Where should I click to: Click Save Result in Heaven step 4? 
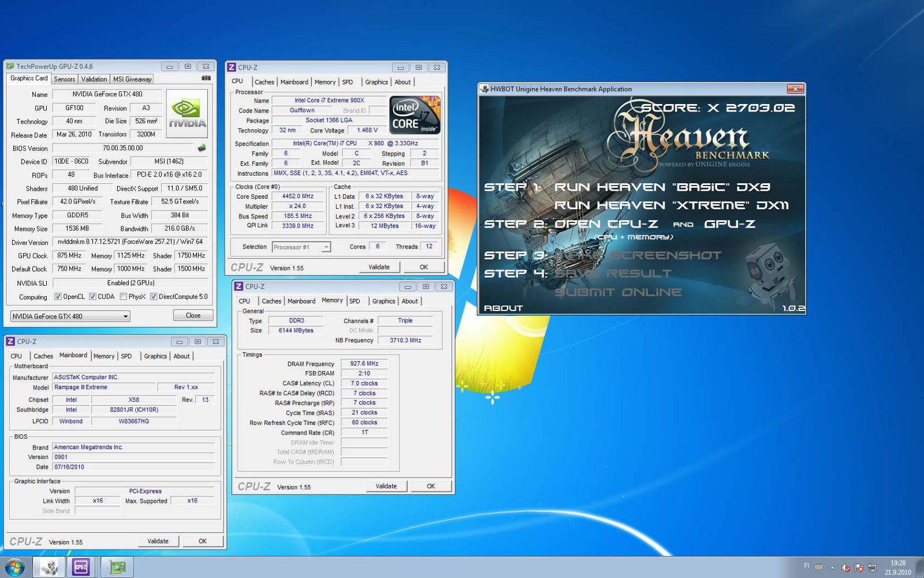click(x=613, y=273)
